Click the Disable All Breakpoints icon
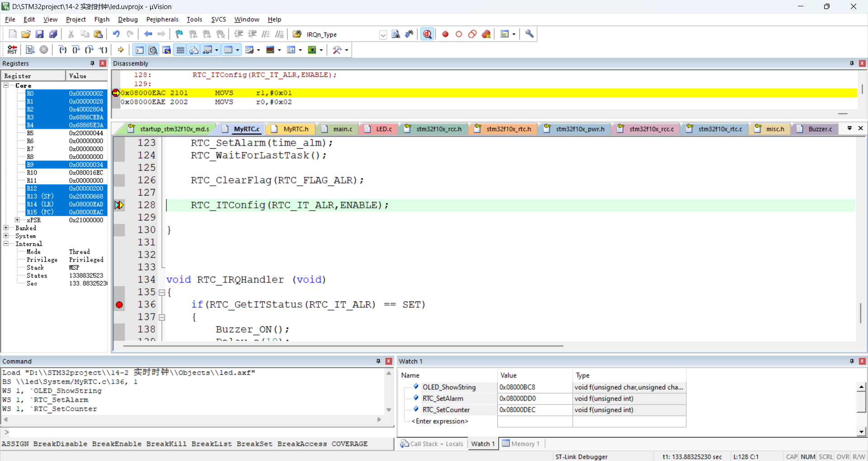Screen dimensions: 868x461 (472, 34)
